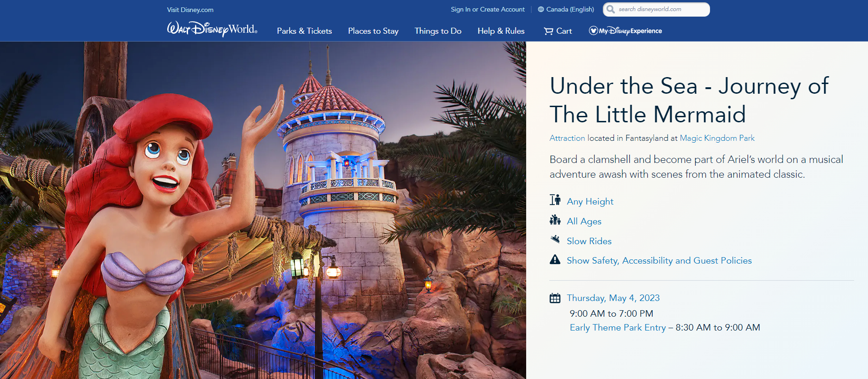Click the Walt Disney World logo
The height and width of the screenshot is (379, 868).
[x=212, y=29]
